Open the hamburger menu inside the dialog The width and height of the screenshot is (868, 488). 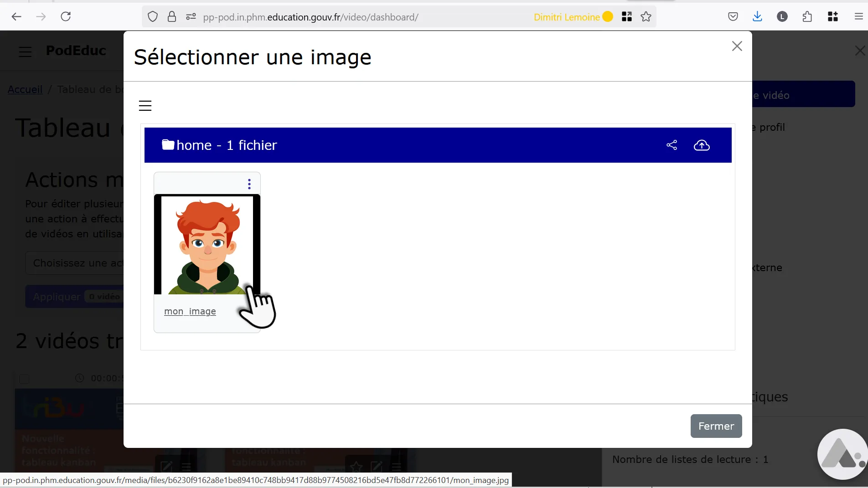pyautogui.click(x=145, y=106)
